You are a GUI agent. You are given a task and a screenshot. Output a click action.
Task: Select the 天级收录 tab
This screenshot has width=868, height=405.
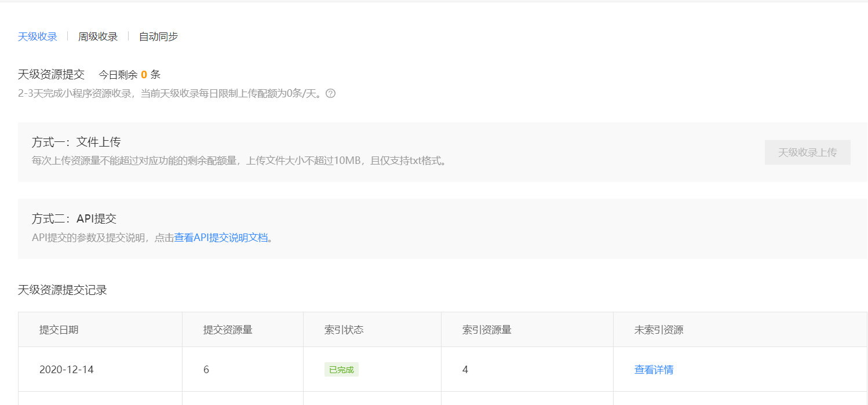coord(38,37)
